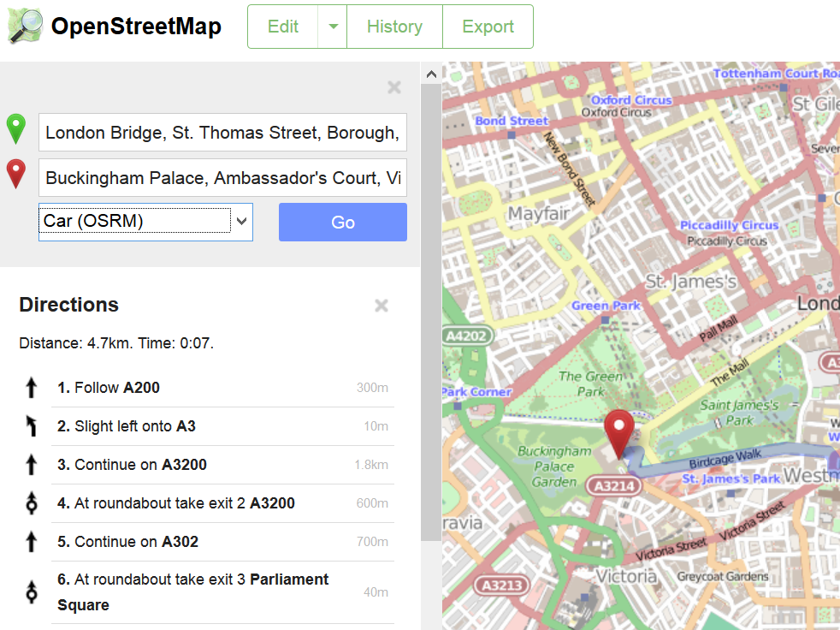This screenshot has width=840, height=630.
Task: Click the Distance 4.7km Time summary text
Action: (116, 343)
